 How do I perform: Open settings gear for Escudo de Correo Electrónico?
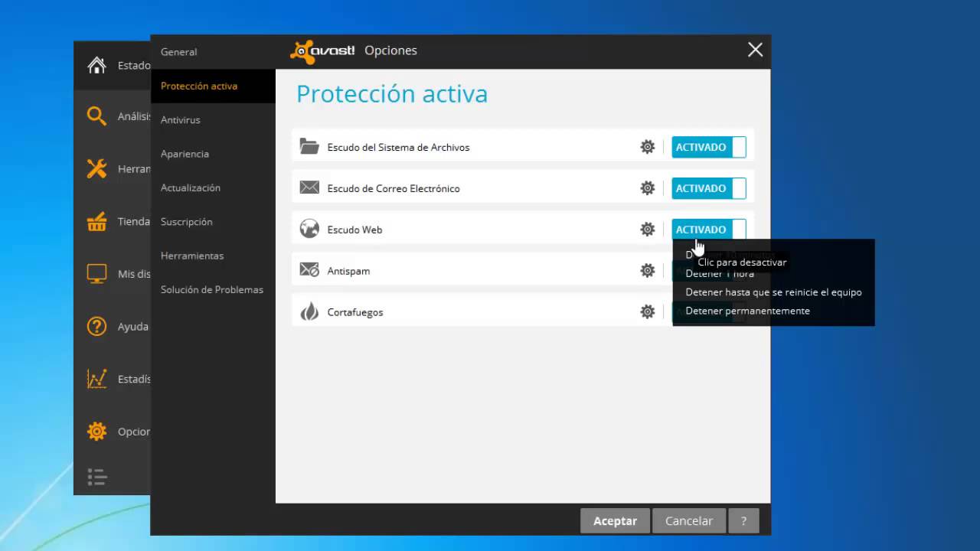[648, 188]
